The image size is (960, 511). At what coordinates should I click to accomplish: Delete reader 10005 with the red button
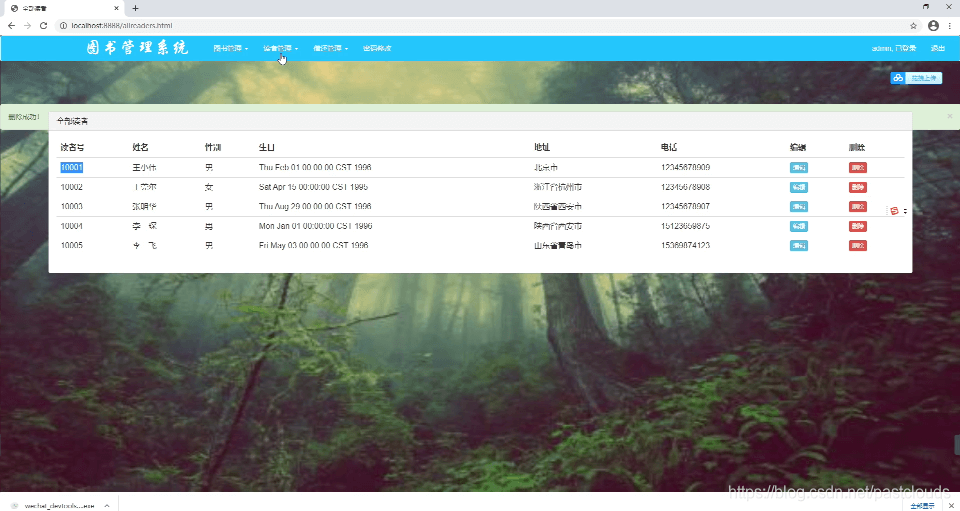pyautogui.click(x=858, y=246)
